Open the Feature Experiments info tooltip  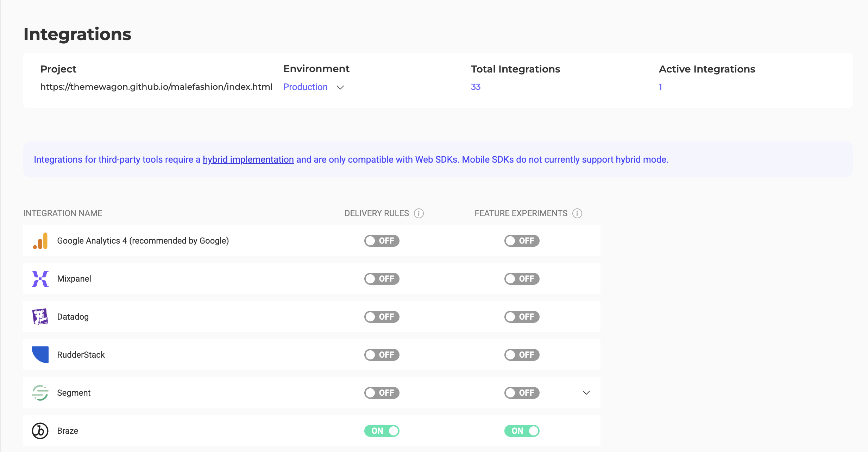(x=577, y=213)
